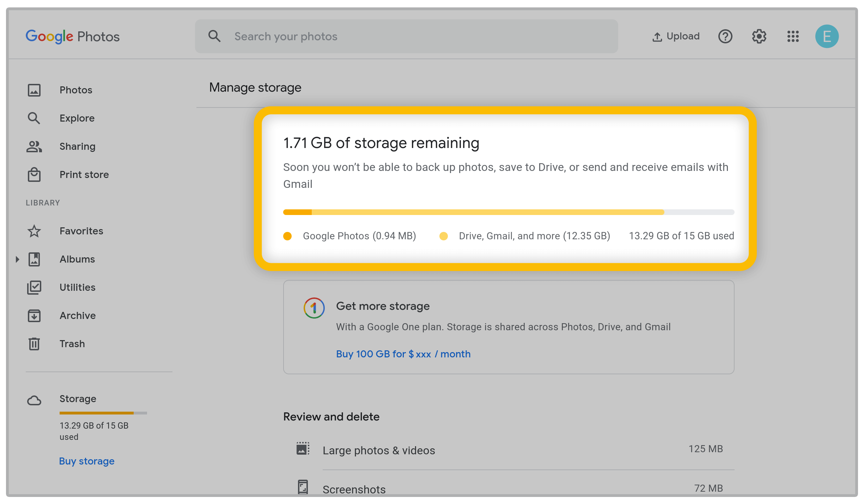Click the Manage storage page title

coord(255,87)
